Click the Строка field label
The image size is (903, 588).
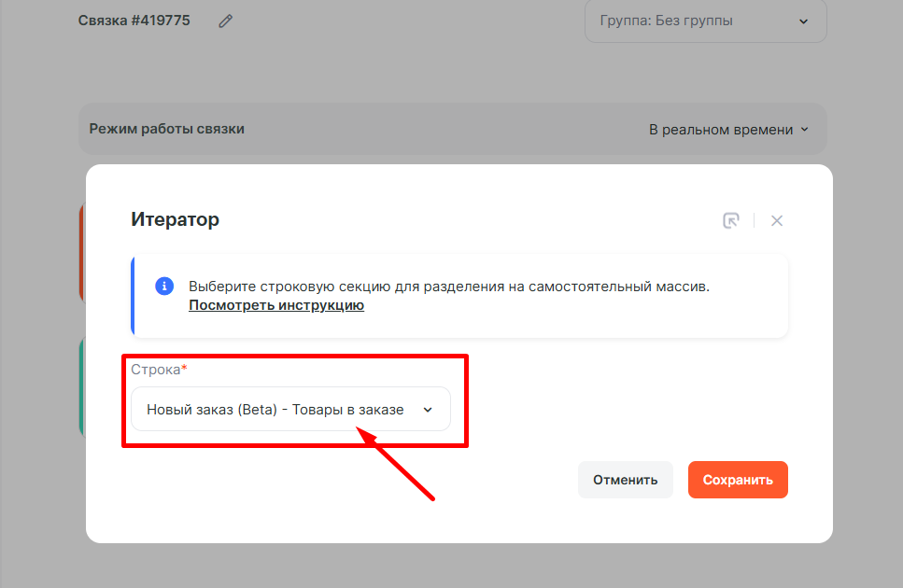156,370
